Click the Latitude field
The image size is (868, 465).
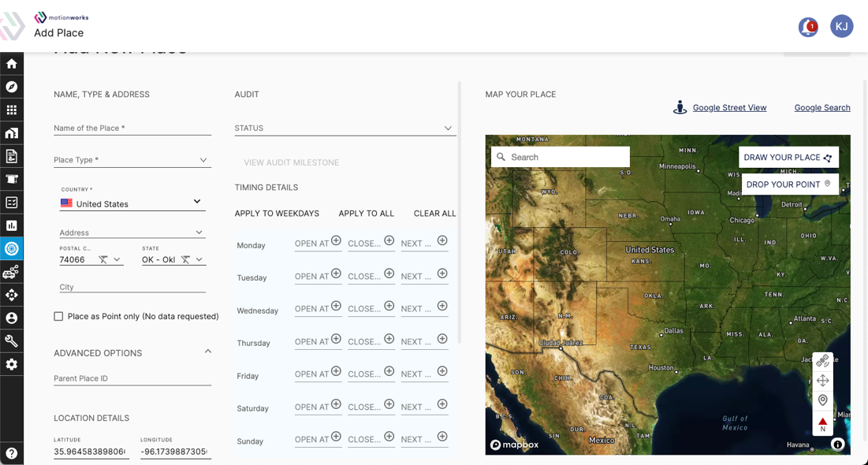coord(91,451)
